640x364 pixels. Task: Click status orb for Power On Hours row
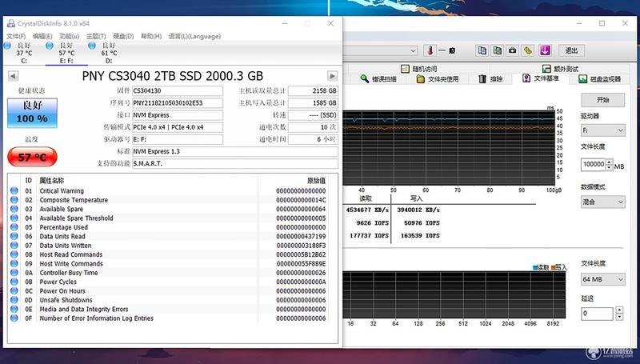14,290
